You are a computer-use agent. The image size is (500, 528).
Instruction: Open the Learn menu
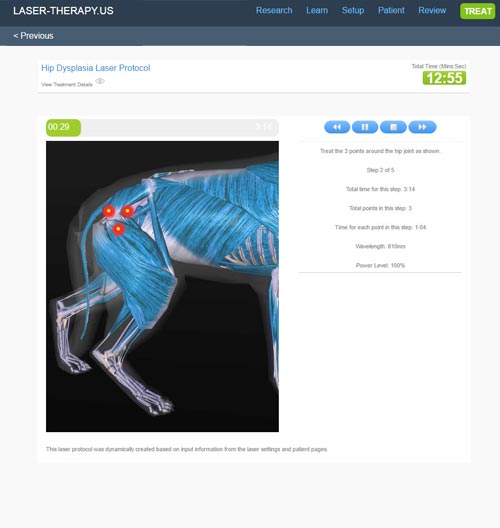click(317, 10)
